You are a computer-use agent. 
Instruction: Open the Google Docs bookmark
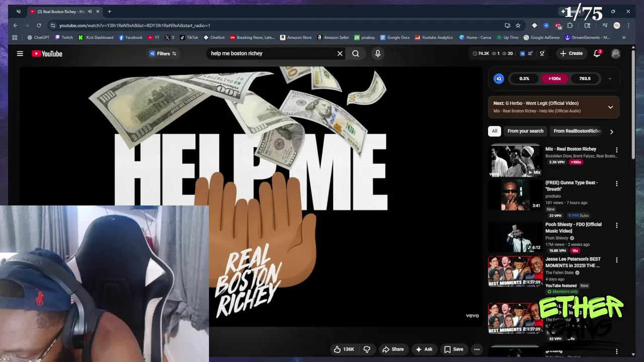click(x=395, y=37)
